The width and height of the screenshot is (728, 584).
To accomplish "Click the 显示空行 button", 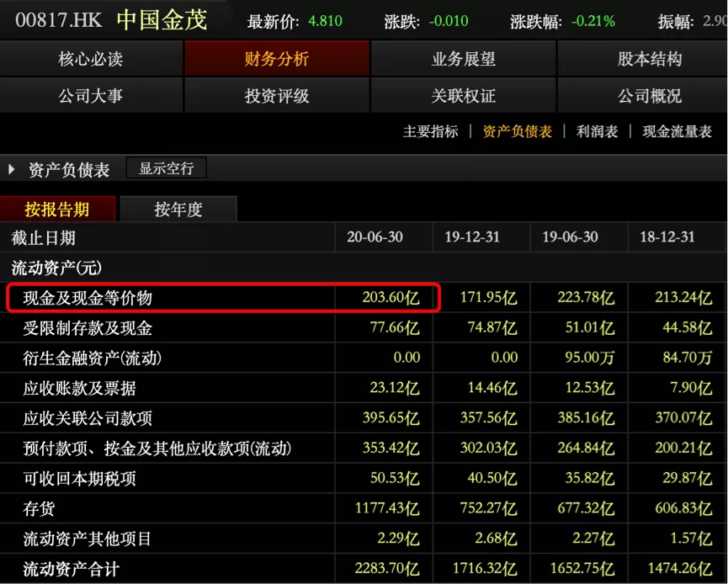I will pos(166,168).
